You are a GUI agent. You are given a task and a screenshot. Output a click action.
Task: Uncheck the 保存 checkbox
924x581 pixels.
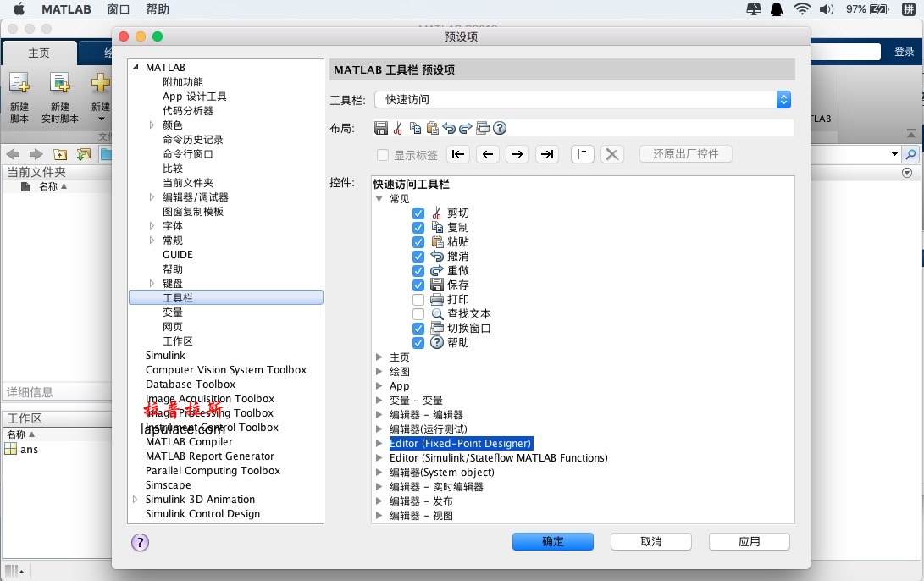(x=418, y=285)
